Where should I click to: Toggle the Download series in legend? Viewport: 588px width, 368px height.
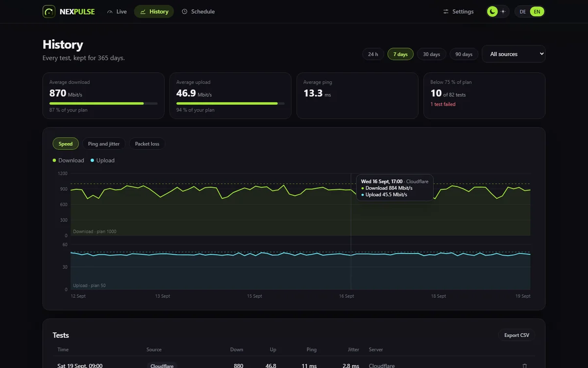(x=68, y=160)
